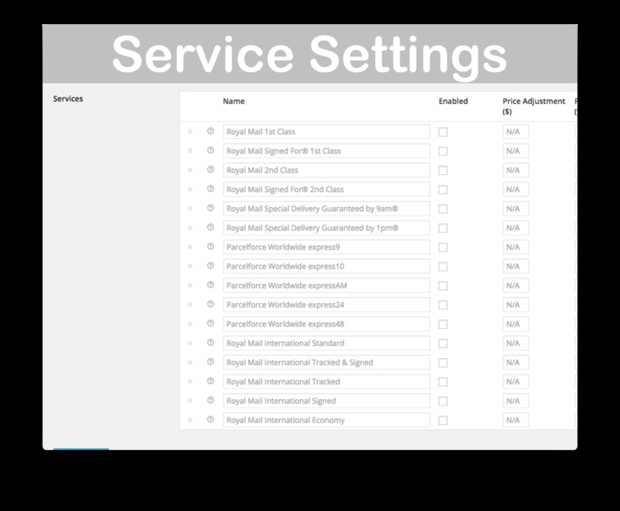Enable Parcelforce Worldwide expressAM
This screenshot has height=511, width=620.
pos(443,286)
